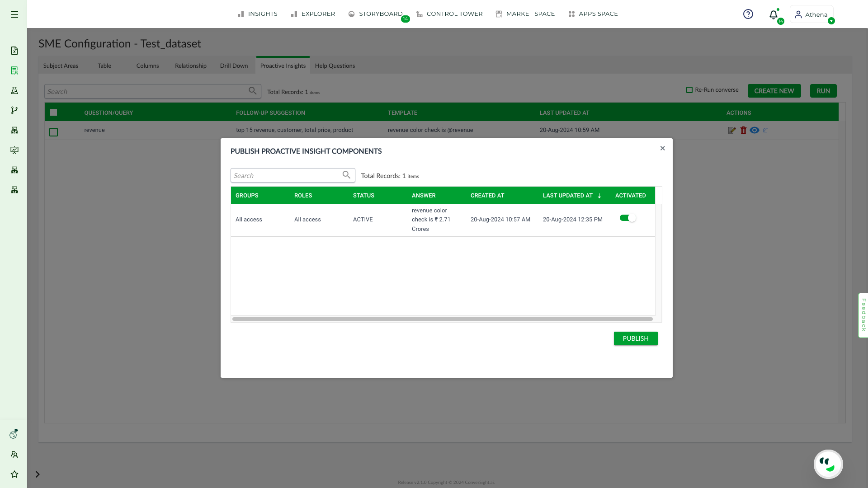Click the first sidebar hierarchy icon
This screenshot has height=488, width=868.
click(14, 130)
